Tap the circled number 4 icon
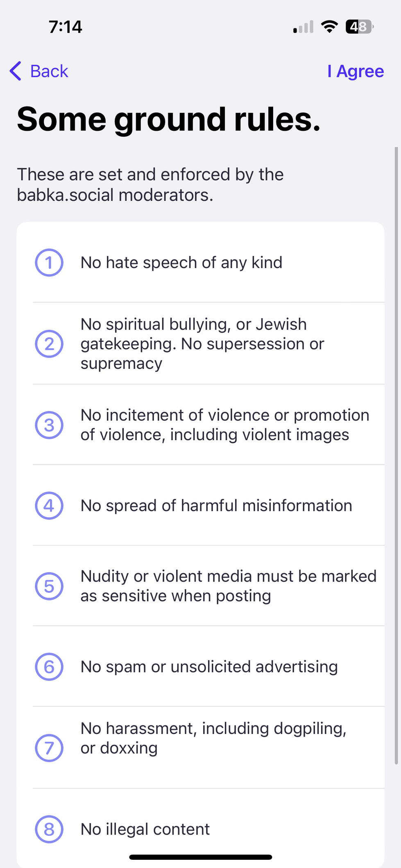The width and height of the screenshot is (401, 868). [49, 506]
